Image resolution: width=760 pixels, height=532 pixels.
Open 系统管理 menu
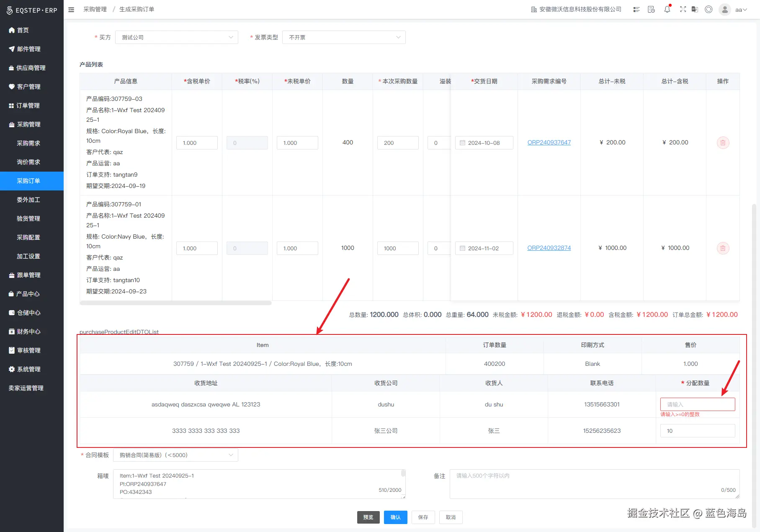click(32, 369)
